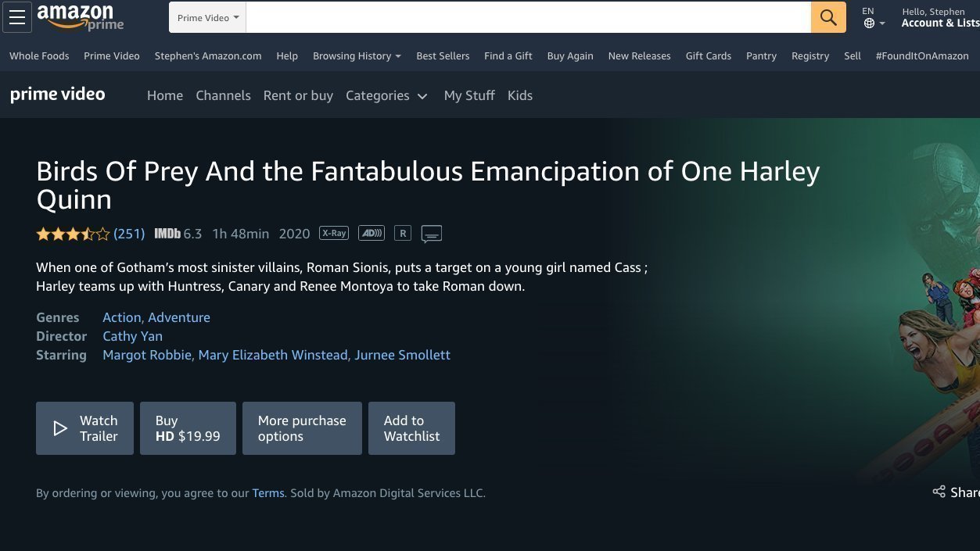Click into the search input field
Viewport: 980px width, 551px height.
[x=528, y=16]
